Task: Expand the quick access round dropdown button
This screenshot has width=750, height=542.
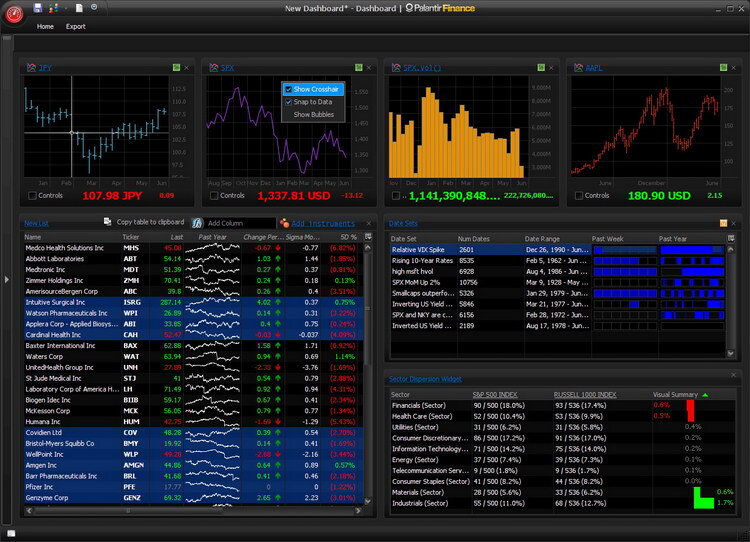Action: [x=94, y=7]
